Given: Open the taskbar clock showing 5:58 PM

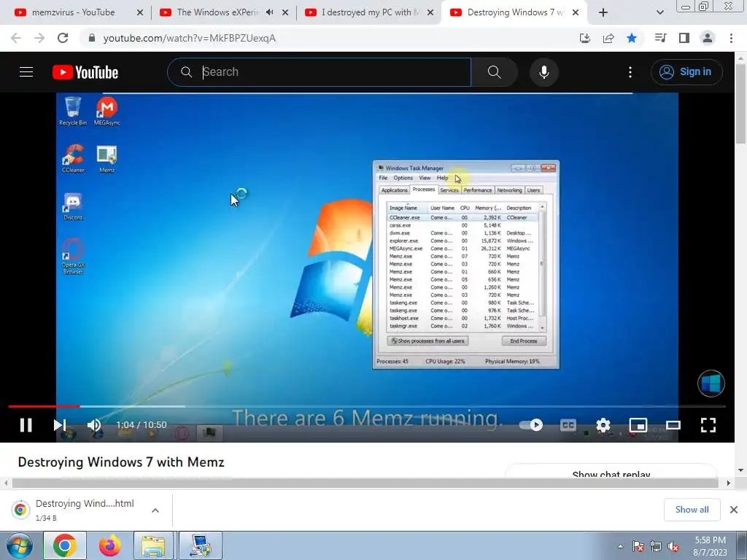Looking at the screenshot, I should (x=711, y=546).
